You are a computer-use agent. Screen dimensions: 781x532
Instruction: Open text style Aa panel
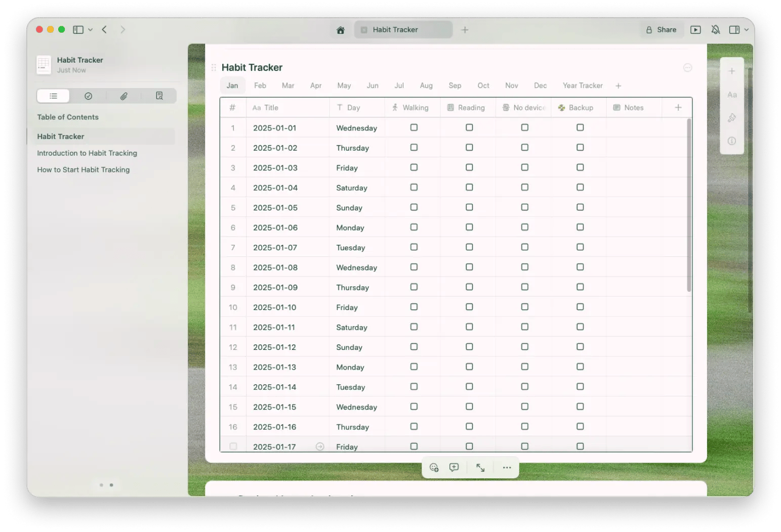731,95
